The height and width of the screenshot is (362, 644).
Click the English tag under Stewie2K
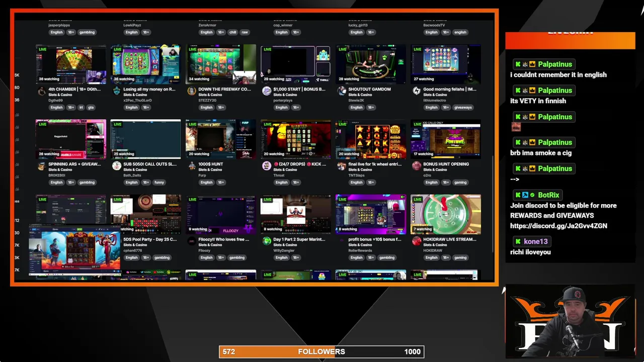click(x=356, y=107)
